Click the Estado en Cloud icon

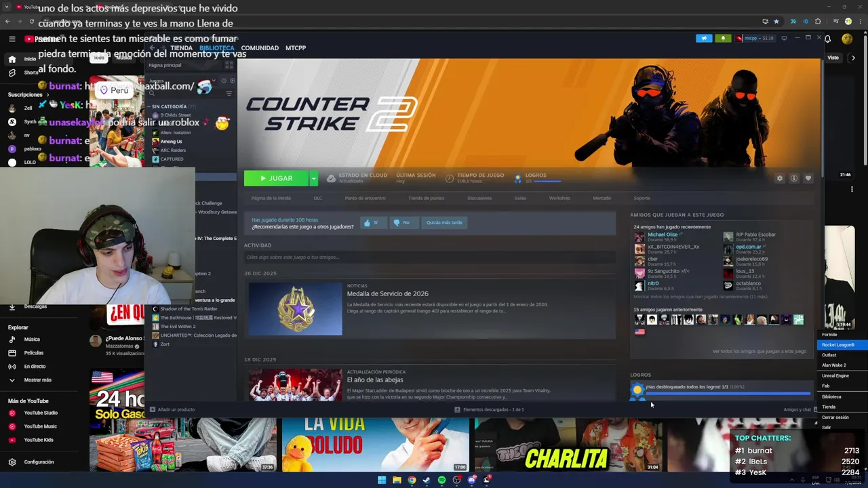pyautogui.click(x=331, y=178)
